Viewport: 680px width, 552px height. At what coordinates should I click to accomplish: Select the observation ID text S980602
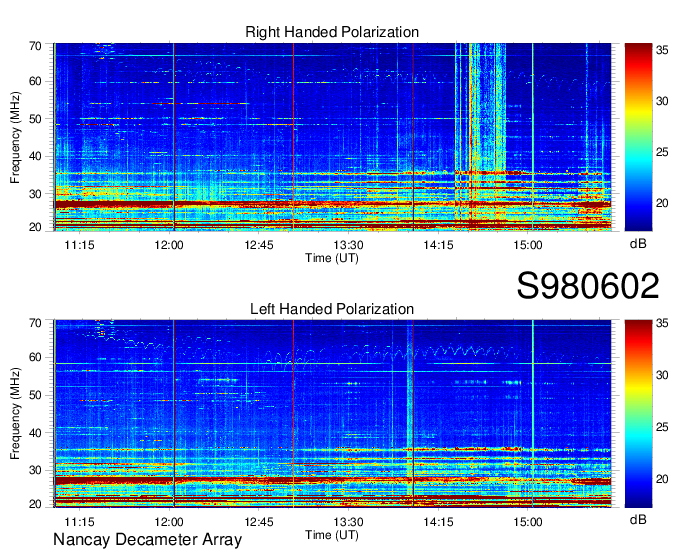pos(588,286)
